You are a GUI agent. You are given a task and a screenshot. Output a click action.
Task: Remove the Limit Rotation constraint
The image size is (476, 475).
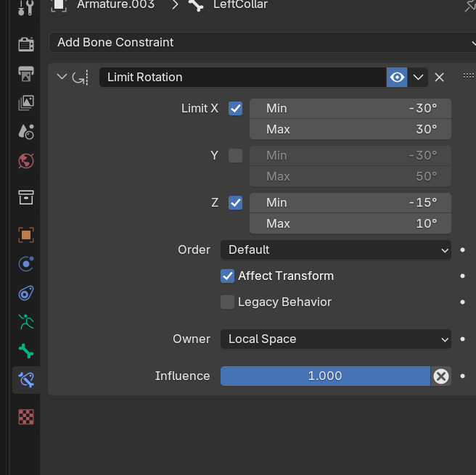(439, 78)
